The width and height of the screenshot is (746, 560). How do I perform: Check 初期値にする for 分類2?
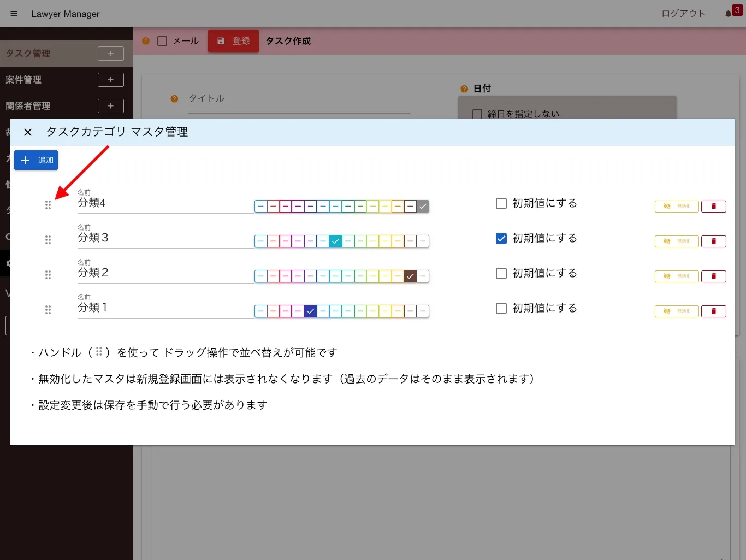[501, 273]
